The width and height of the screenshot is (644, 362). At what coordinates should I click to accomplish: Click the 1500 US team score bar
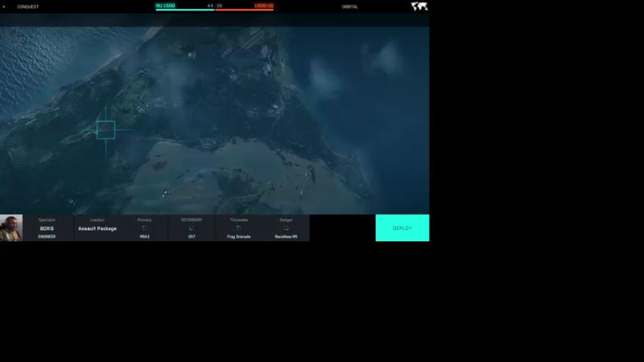[x=245, y=9]
